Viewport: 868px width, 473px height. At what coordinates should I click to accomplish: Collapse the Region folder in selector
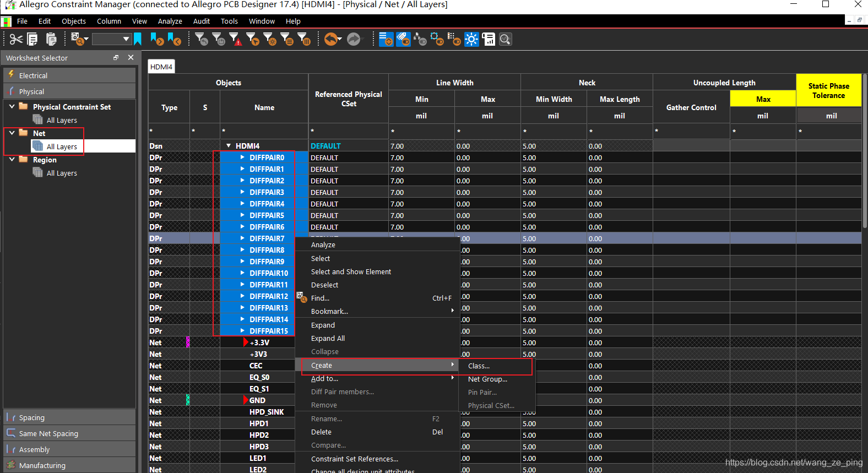point(12,160)
